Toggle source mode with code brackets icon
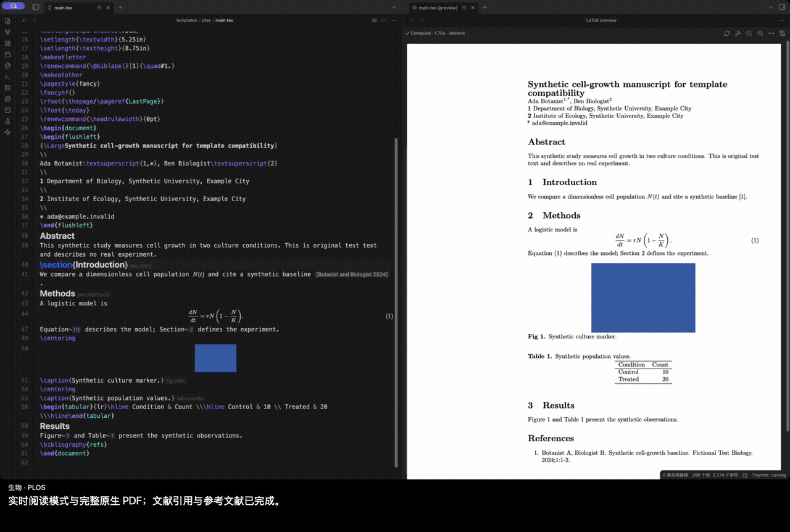The width and height of the screenshot is (790, 532). click(384, 20)
